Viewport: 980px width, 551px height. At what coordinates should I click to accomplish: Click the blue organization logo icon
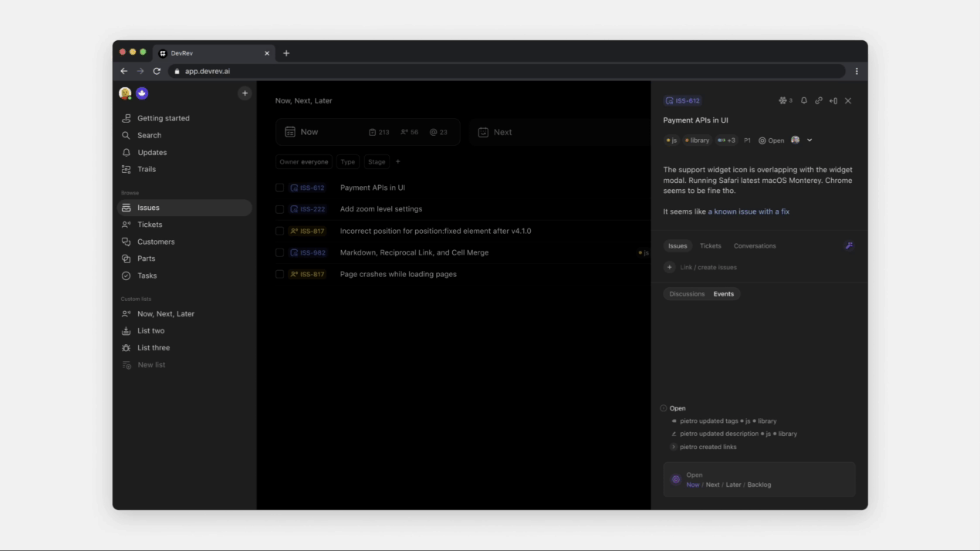142,93
